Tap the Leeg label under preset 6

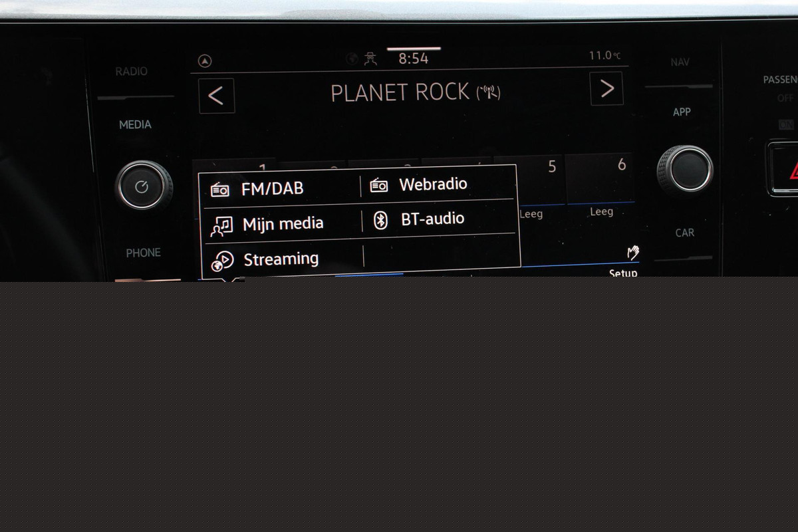601,211
